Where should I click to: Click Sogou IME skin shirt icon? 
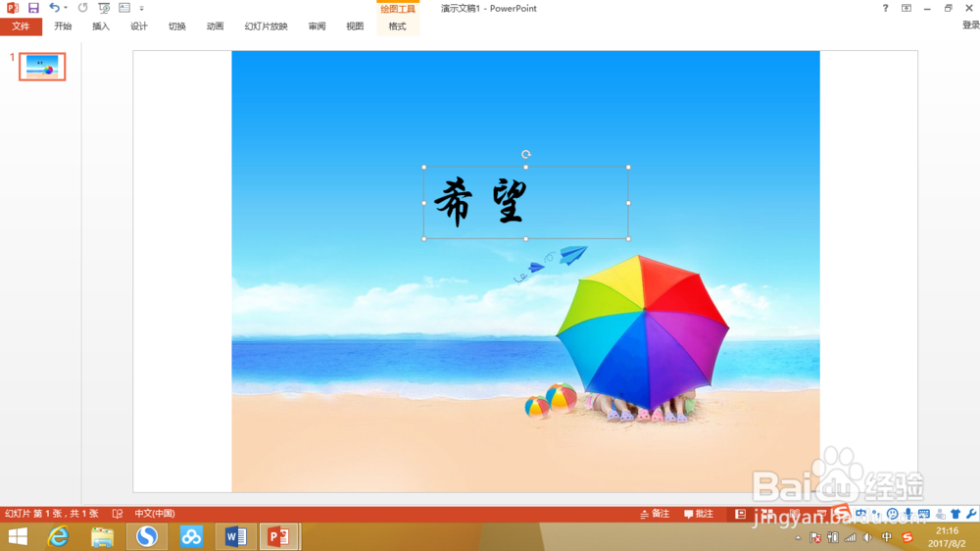(x=955, y=514)
